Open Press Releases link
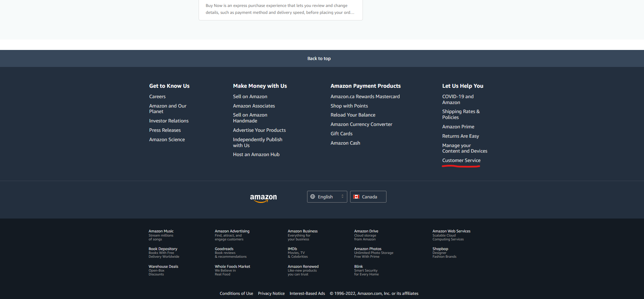 click(165, 130)
